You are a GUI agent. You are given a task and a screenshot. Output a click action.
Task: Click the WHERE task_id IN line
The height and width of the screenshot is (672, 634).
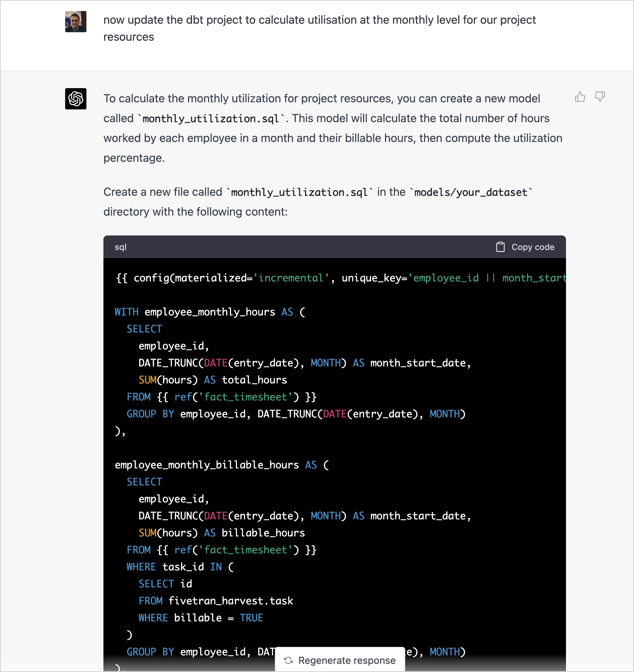point(180,567)
